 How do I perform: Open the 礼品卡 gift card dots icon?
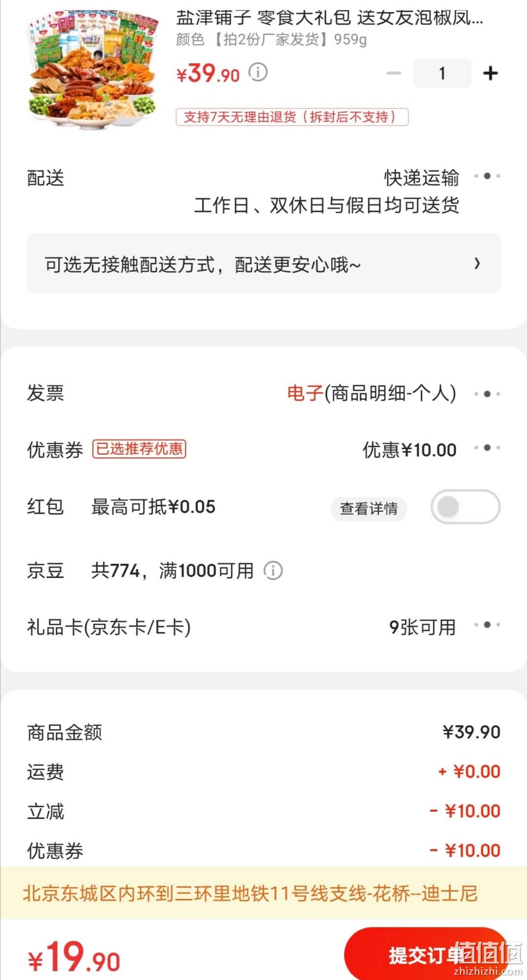click(487, 625)
